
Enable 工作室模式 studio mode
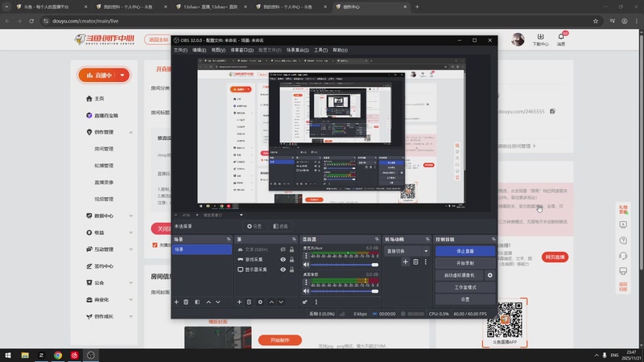click(x=465, y=287)
